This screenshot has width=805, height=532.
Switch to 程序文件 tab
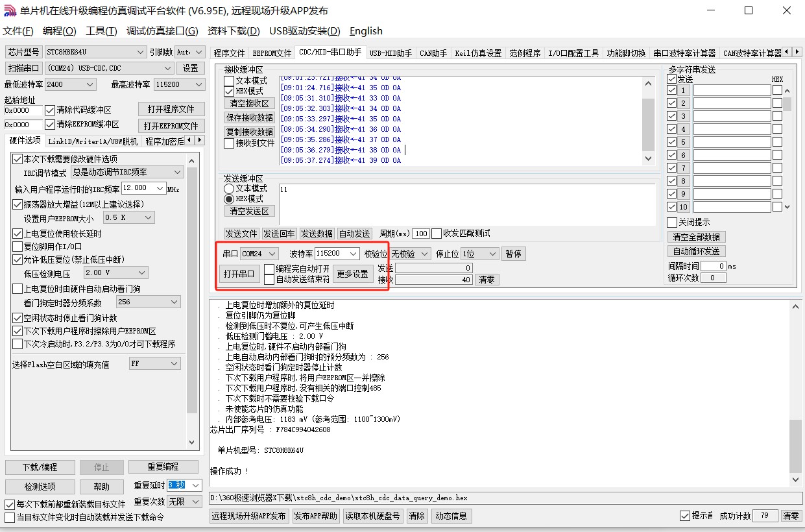229,53
